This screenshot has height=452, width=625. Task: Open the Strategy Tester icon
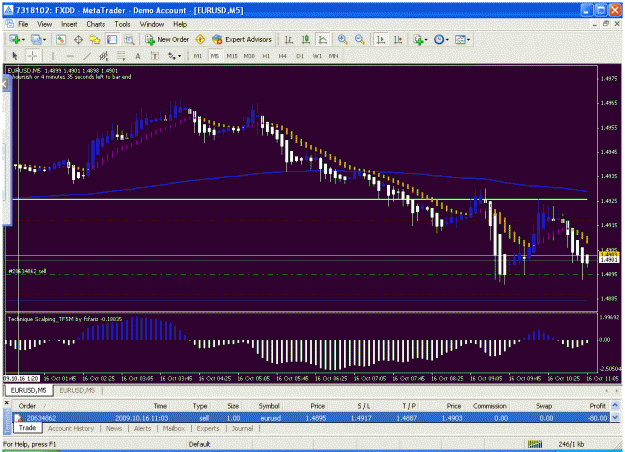click(x=129, y=39)
